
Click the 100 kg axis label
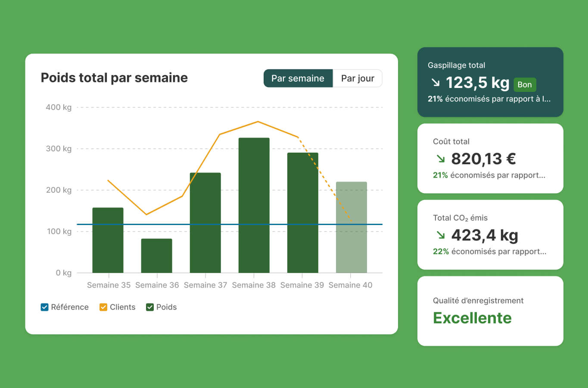(x=59, y=232)
